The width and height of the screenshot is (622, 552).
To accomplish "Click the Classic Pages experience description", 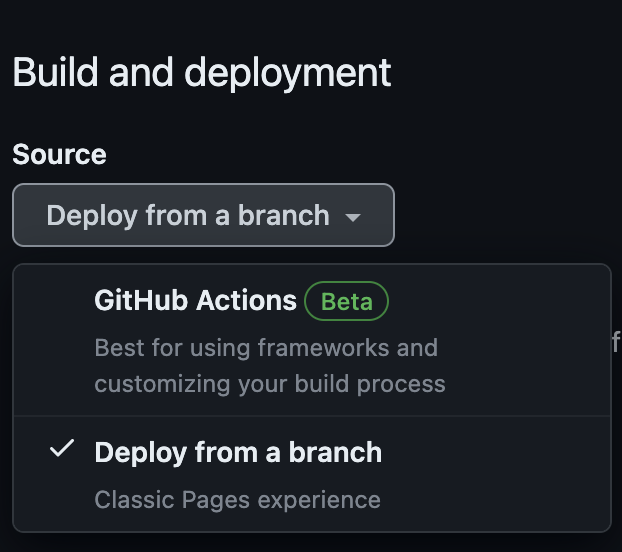I will (237, 500).
